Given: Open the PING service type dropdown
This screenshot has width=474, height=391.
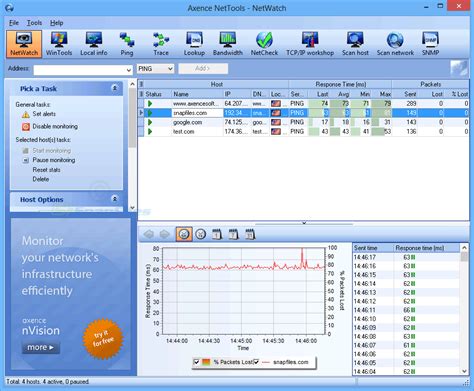Looking at the screenshot, I should tap(170, 69).
